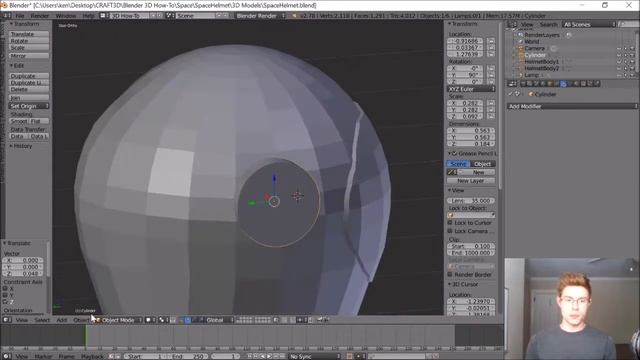Open the Object properties tab icon
640x360 pixels.
coord(550,84)
